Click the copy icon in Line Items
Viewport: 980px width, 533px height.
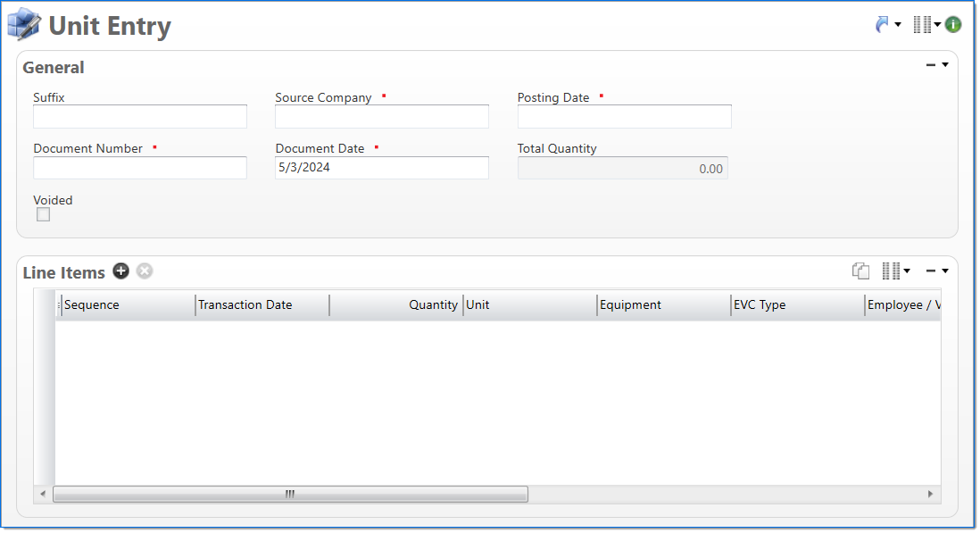tap(860, 271)
